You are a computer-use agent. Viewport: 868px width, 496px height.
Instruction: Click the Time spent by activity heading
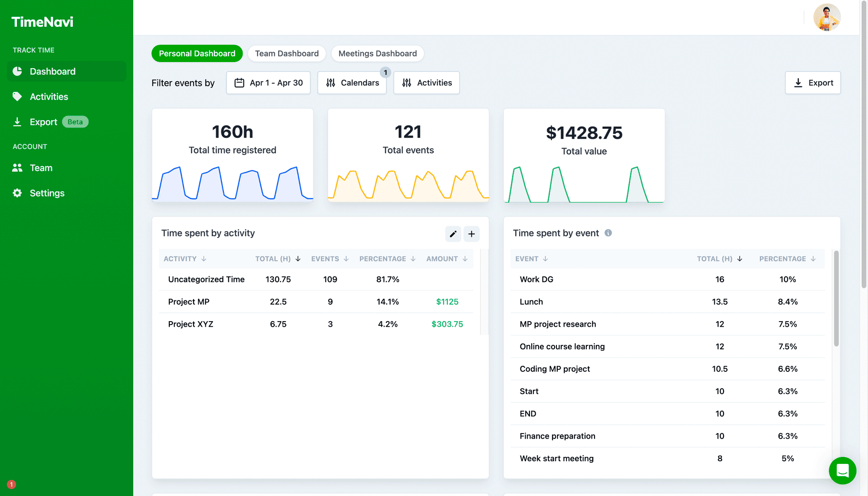[208, 233]
